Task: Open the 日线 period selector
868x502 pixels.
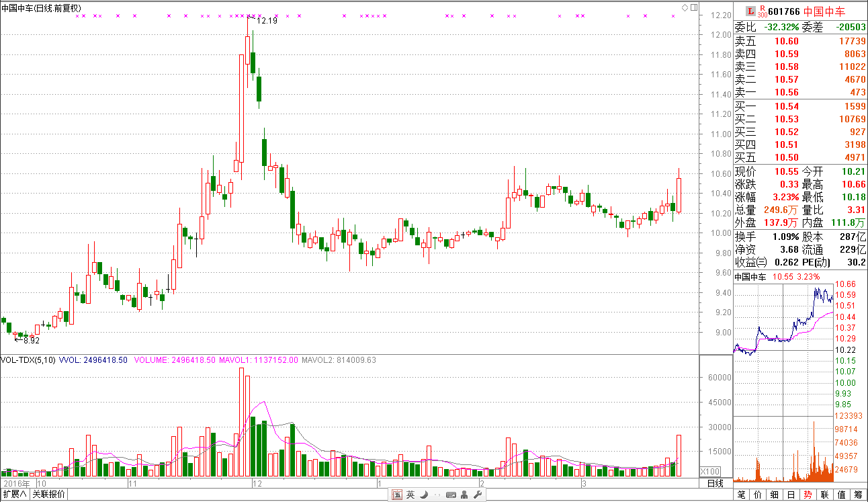Action: click(716, 483)
